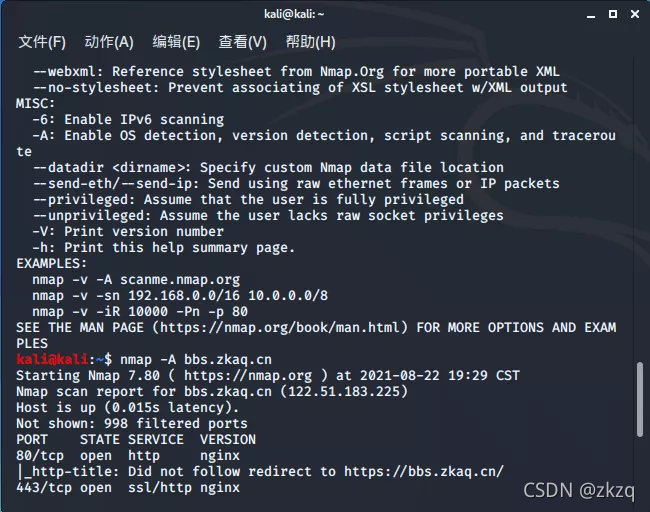Viewport: 650px width, 512px height.
Task: Click the 80/tcp open http line
Action: coord(128,456)
